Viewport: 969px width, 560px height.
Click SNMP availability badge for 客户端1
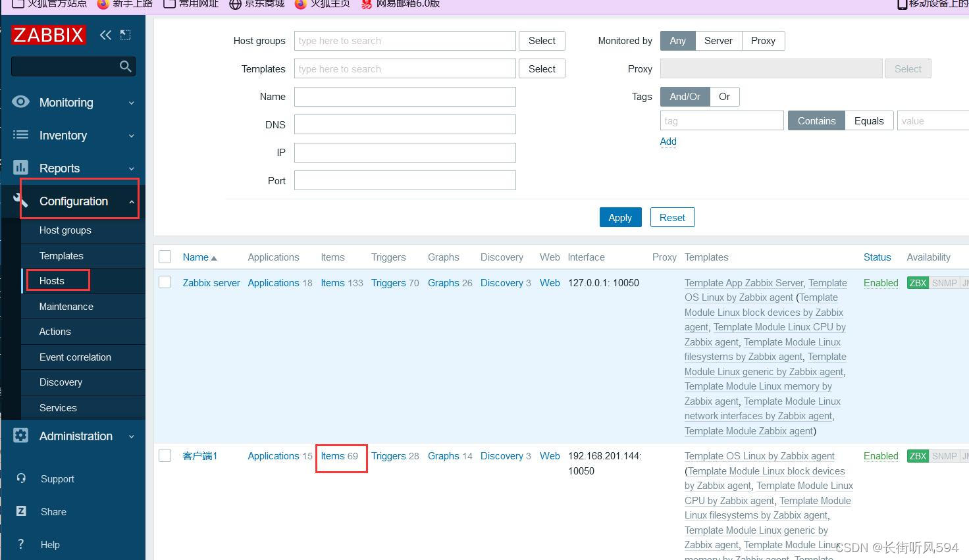944,456
